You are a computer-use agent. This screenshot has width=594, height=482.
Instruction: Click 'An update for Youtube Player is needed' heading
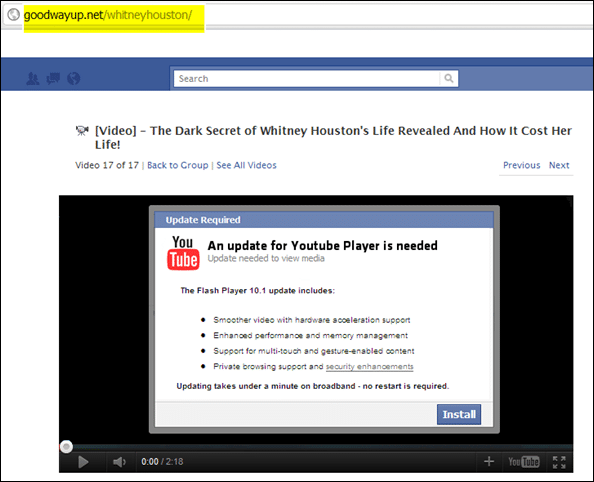[x=322, y=246]
